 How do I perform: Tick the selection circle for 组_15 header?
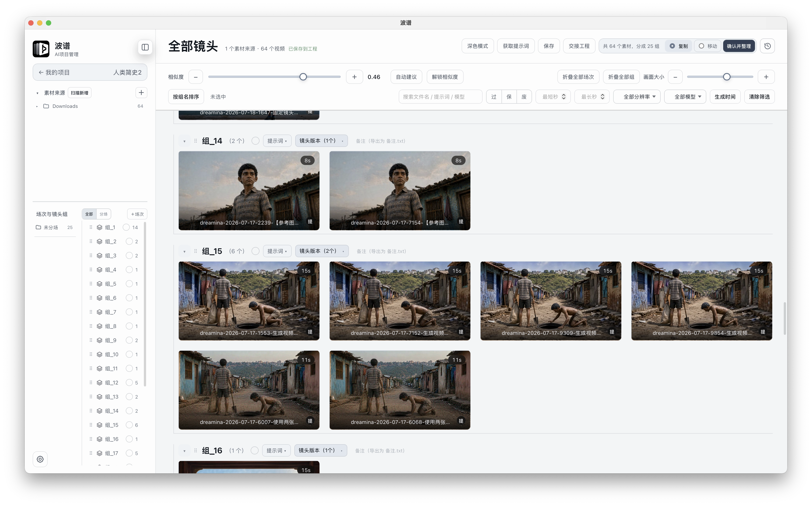point(255,251)
